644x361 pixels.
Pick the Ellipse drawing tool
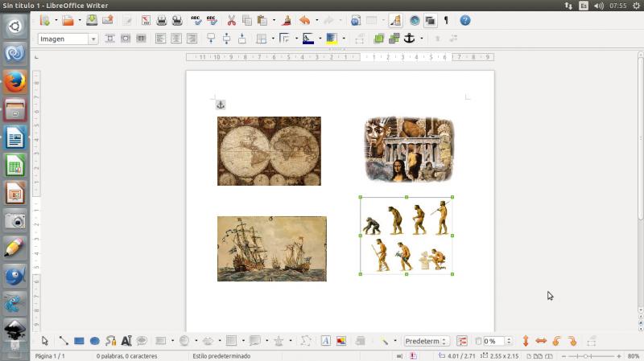coord(95,341)
